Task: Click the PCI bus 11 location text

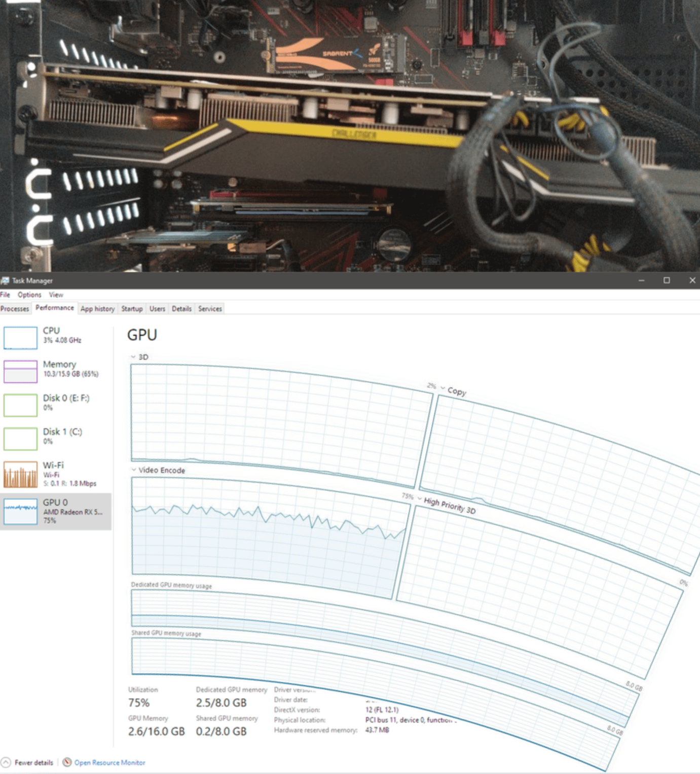Action: 411,720
